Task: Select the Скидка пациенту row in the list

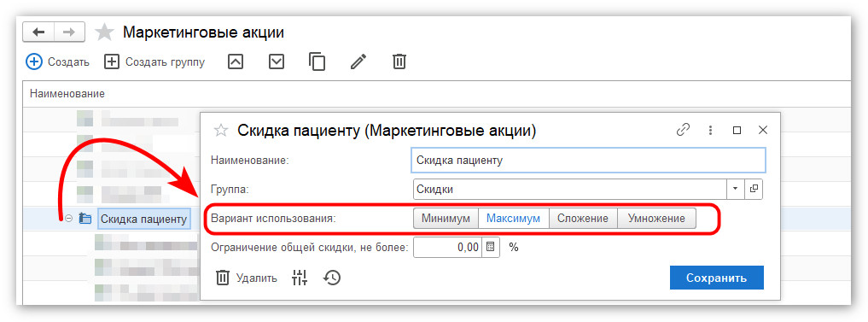Action: [144, 219]
